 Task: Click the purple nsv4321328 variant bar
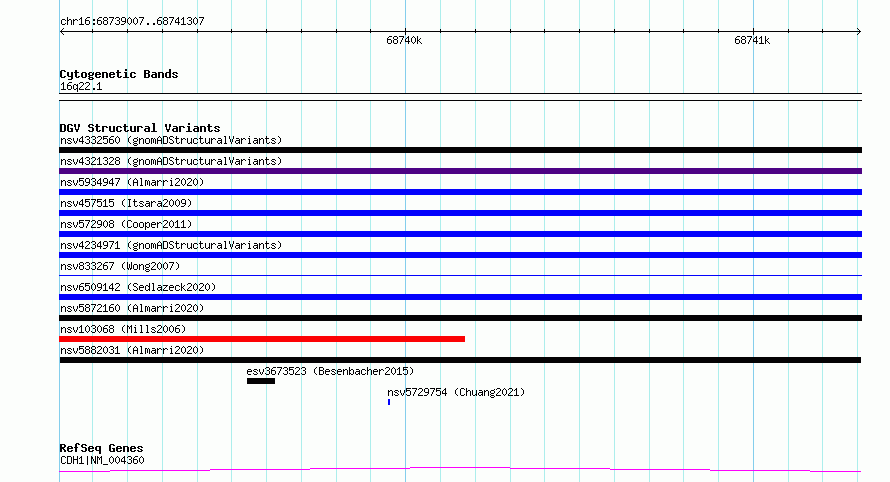tap(460, 171)
